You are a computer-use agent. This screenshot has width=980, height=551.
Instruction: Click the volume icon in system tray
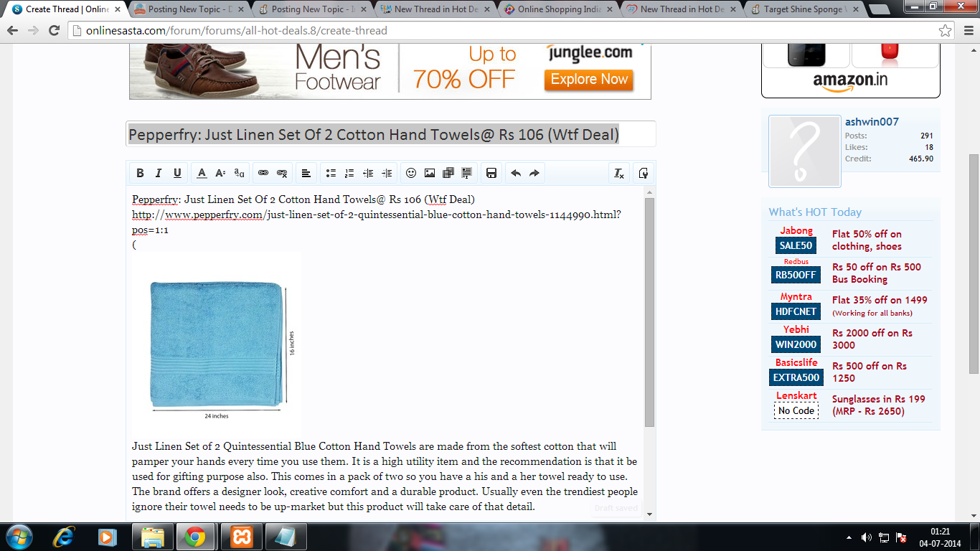click(x=867, y=537)
